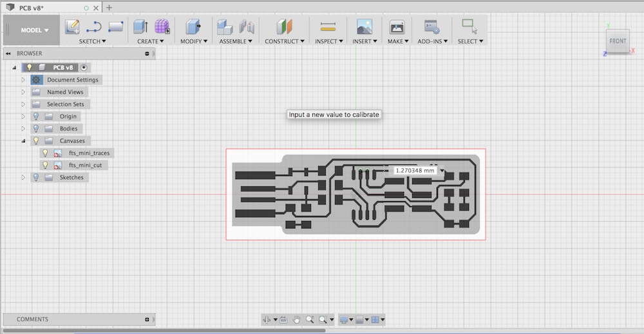
Task: Click the spline curve sketch tool
Action: pyautogui.click(x=94, y=27)
